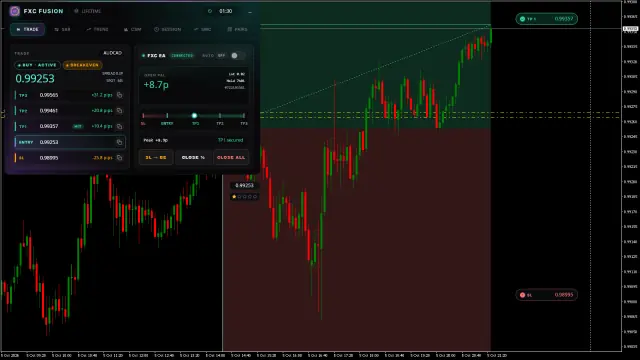640x360 pixels.
Task: Copy the ENTRY price 0.99253
Action: pyautogui.click(x=119, y=142)
